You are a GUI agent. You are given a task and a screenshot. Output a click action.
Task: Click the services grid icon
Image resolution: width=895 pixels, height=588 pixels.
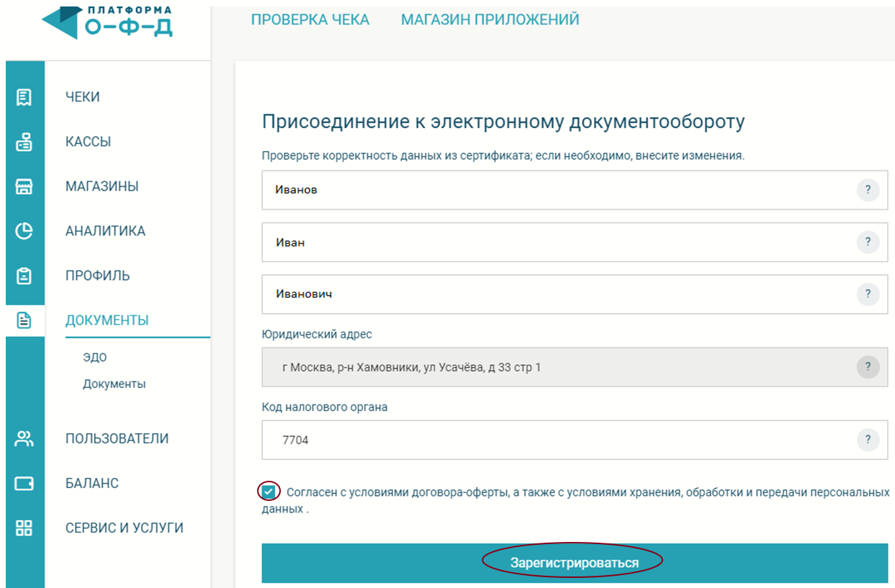click(24, 528)
